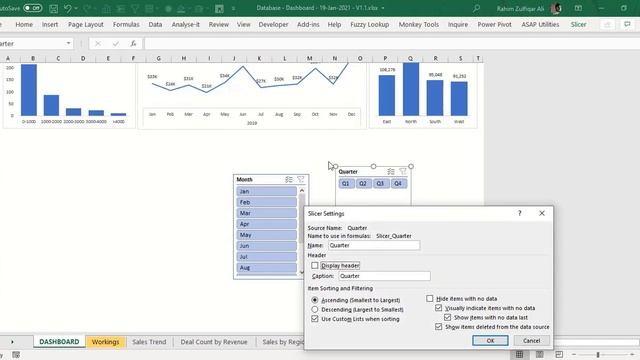Open the Comments icon on the ribbon
The width and height of the screenshot is (640, 360).
(627, 24)
